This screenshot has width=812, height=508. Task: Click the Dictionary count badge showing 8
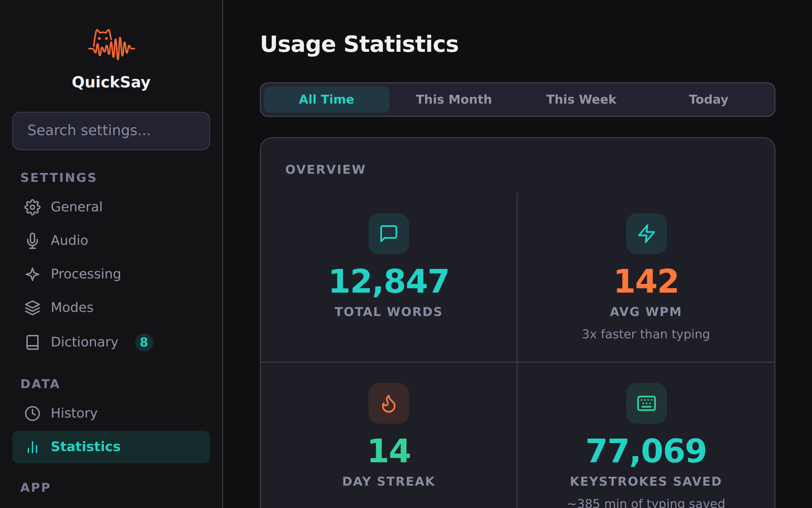click(x=143, y=342)
